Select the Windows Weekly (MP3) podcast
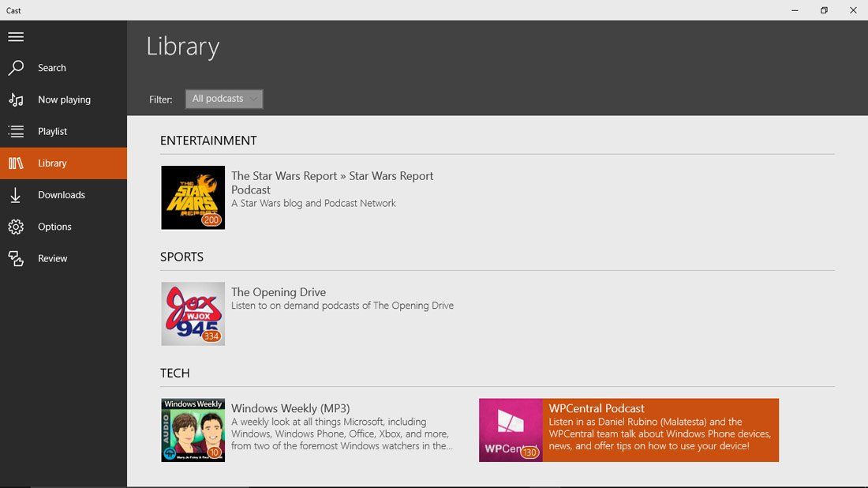 (x=290, y=408)
